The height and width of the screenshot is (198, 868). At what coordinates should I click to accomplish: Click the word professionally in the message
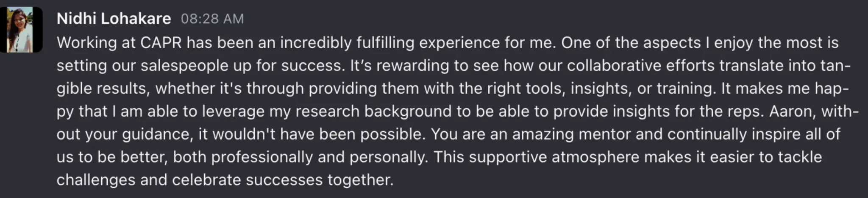point(262,157)
